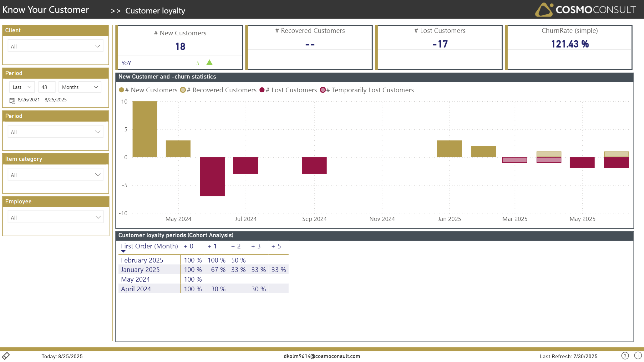
Task: Click sort arrow under First Order (Month)
Action: tap(123, 252)
